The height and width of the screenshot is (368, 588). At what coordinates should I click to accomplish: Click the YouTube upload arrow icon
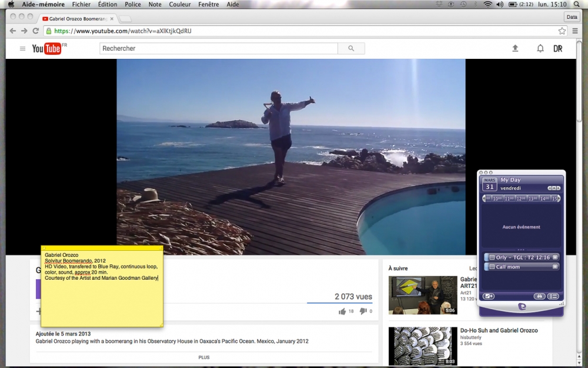[x=515, y=49]
